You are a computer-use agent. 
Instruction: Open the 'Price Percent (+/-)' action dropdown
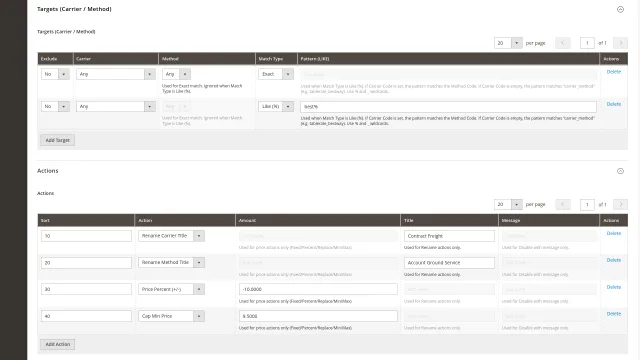(x=171, y=289)
